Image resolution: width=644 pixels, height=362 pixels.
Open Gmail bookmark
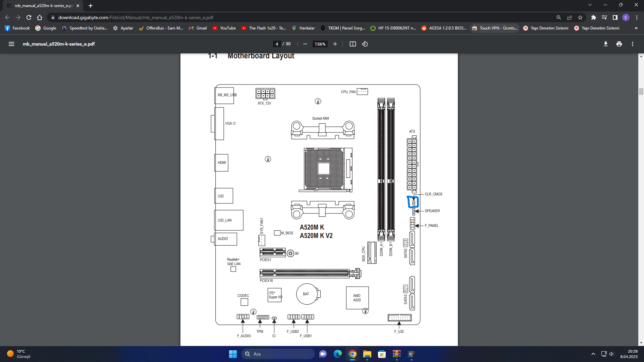[x=198, y=28]
